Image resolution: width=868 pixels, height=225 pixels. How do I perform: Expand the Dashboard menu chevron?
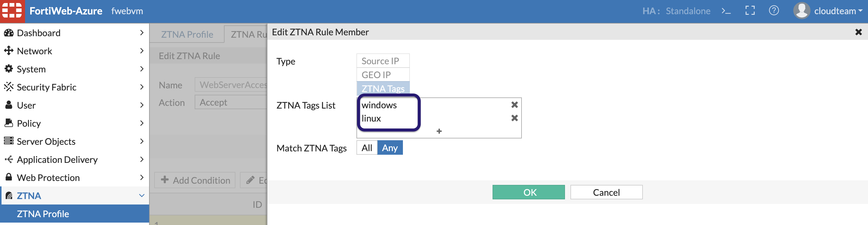coord(142,33)
